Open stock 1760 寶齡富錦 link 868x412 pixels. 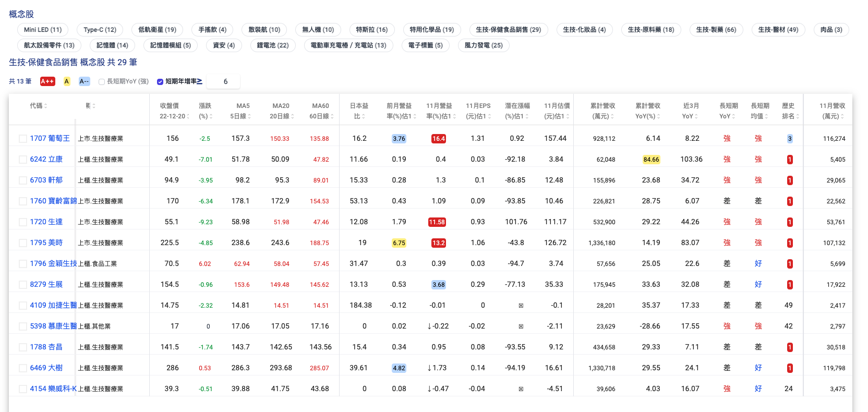point(53,201)
